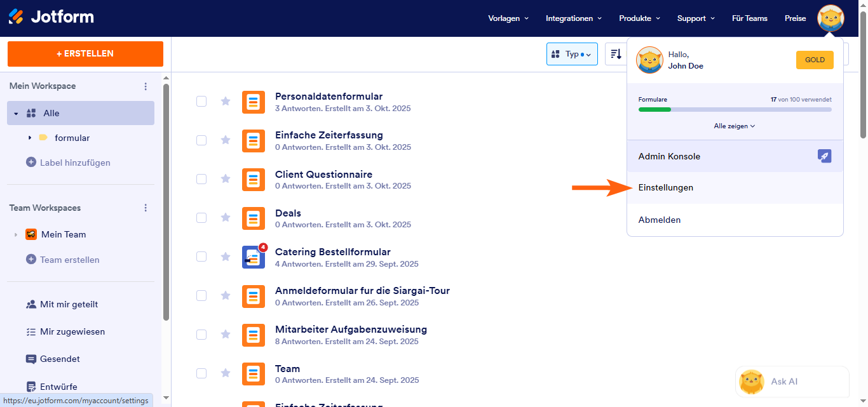
Task: Open the sort order icon button
Action: [x=616, y=54]
